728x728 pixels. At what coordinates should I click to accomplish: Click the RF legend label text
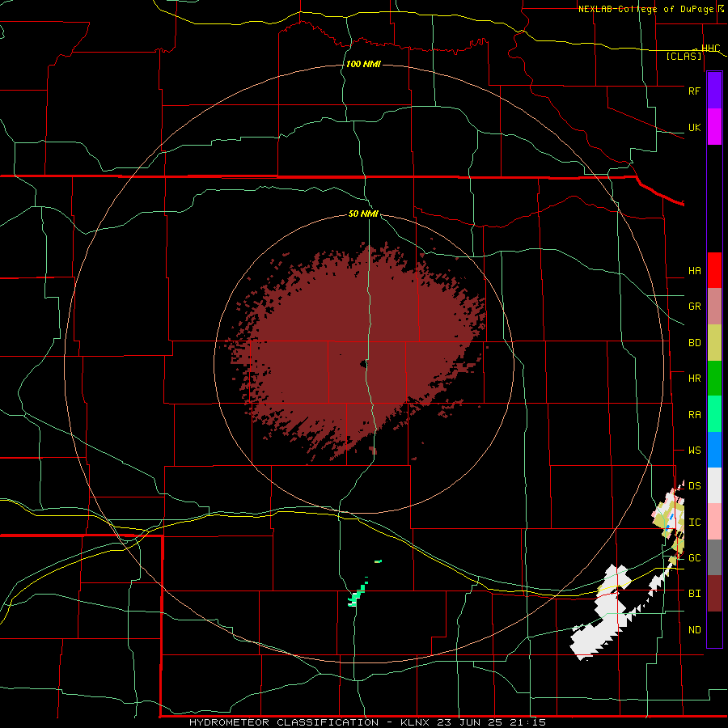(x=694, y=91)
